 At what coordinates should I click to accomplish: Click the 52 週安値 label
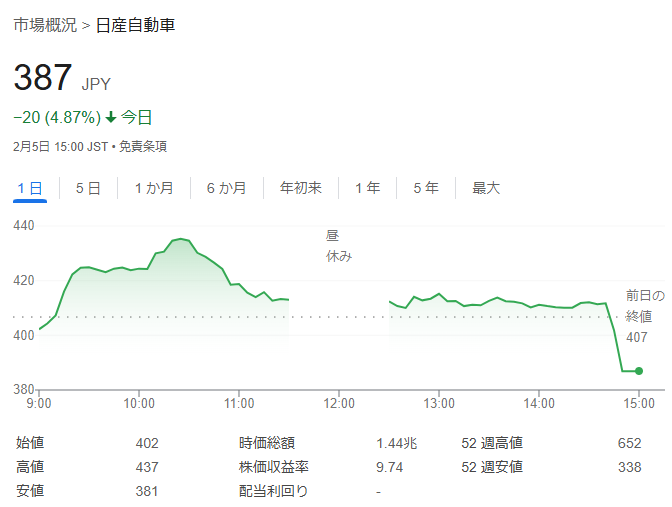[492, 467]
